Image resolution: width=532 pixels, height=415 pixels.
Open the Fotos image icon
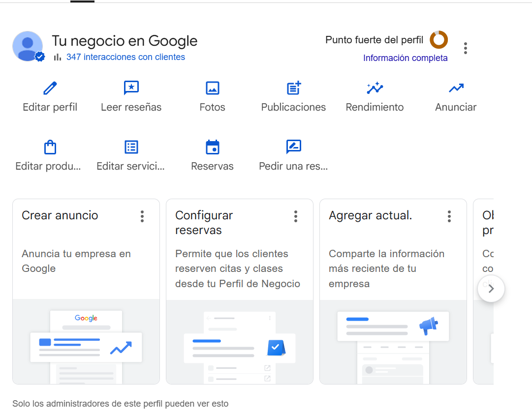[x=212, y=89]
